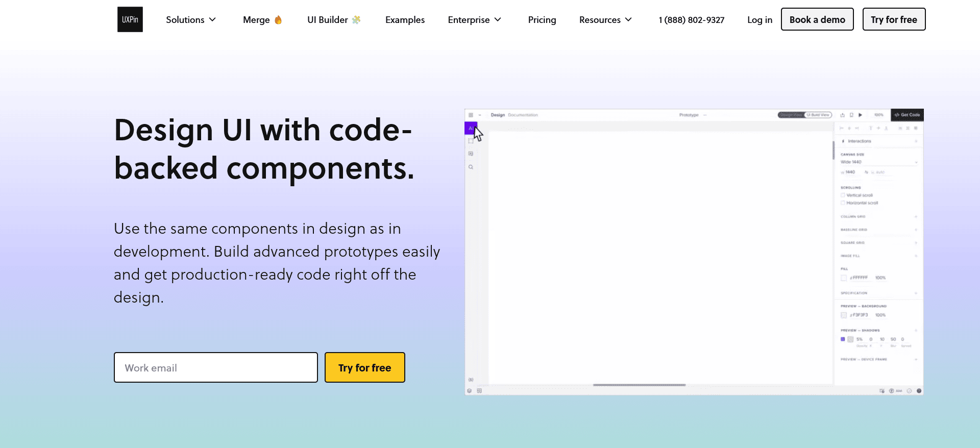Image resolution: width=980 pixels, height=448 pixels.
Task: Click the share icon in the editor top bar
Action: point(843,115)
